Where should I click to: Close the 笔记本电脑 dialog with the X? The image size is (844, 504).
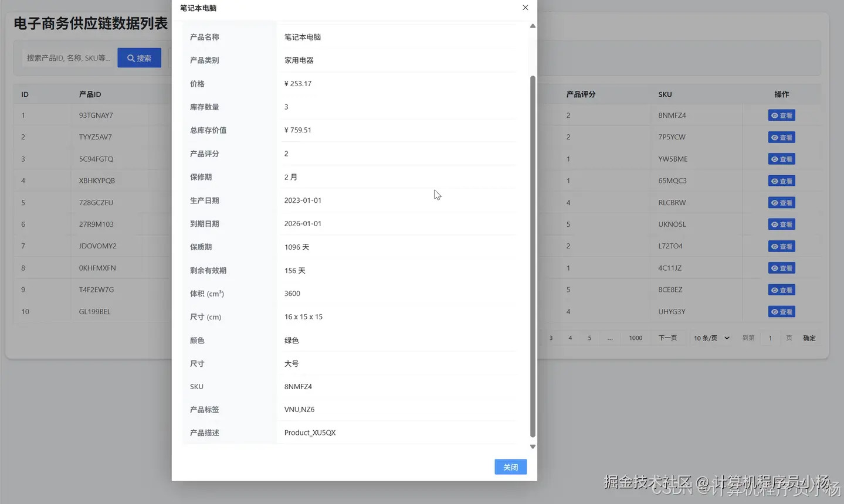(x=525, y=8)
